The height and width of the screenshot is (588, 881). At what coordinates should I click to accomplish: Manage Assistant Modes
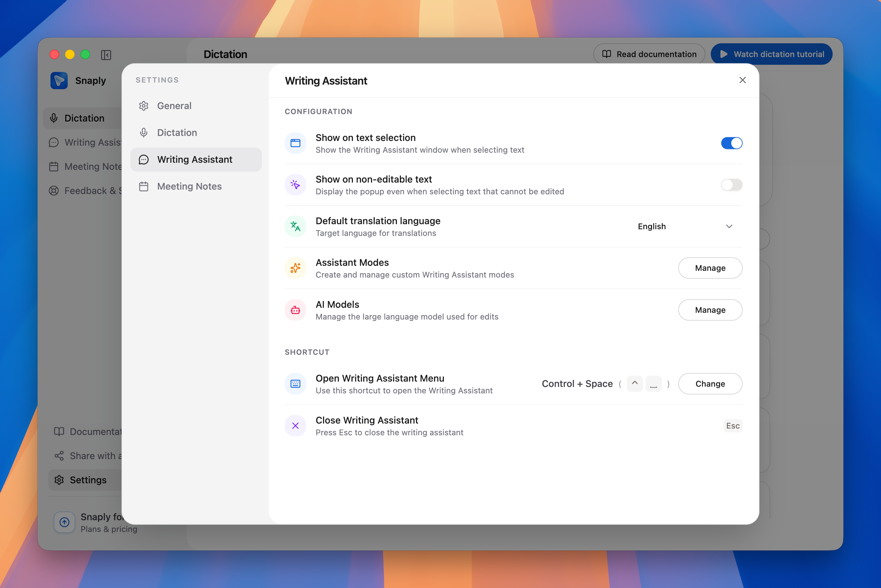pos(710,268)
